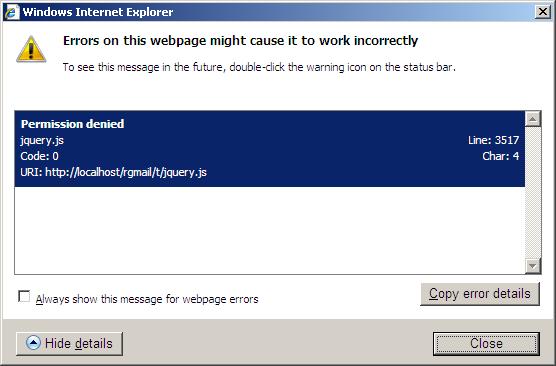This screenshot has width=556, height=366.
Task: Click the Always show this message label
Action: [x=147, y=299]
